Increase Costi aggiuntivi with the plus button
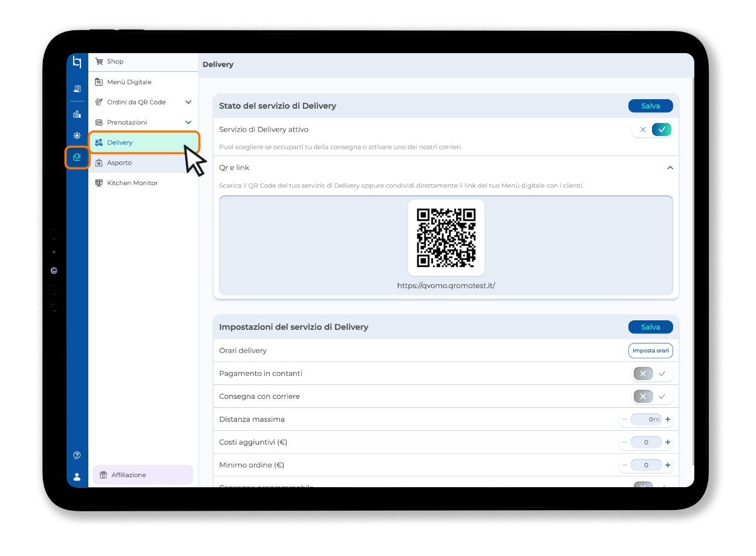The height and width of the screenshot is (556, 756). [x=668, y=442]
